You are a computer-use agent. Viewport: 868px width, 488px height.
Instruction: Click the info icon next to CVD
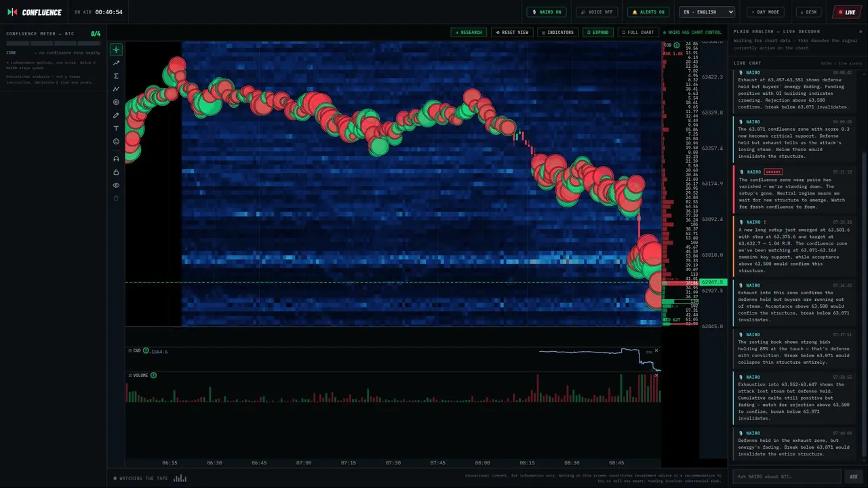[x=146, y=350]
